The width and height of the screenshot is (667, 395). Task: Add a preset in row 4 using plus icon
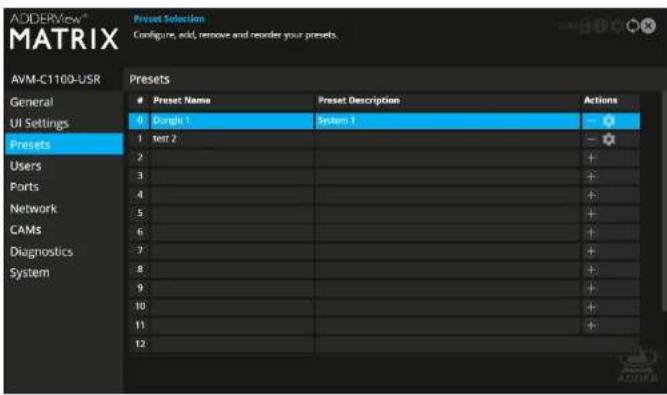point(591,195)
